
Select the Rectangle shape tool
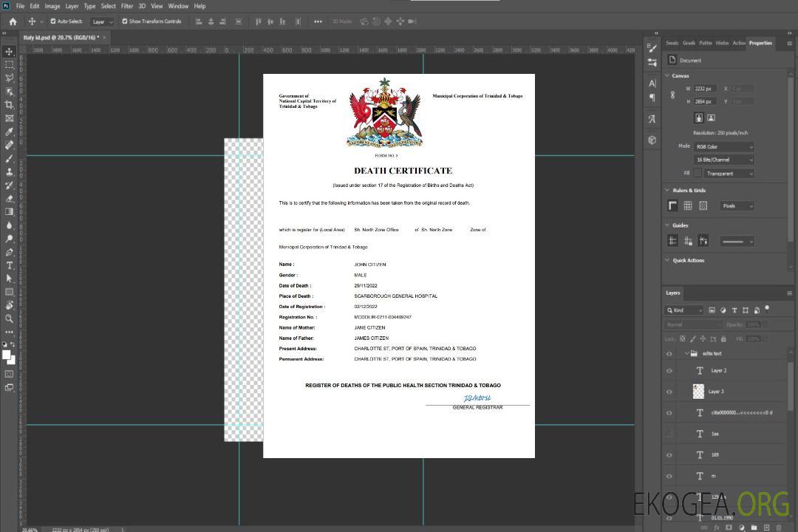(9, 292)
